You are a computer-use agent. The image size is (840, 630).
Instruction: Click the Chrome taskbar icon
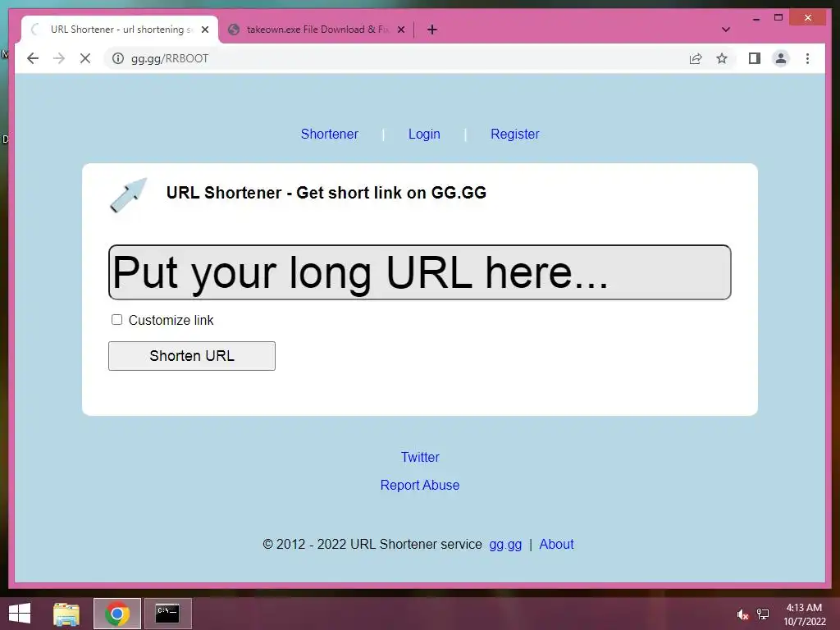[x=116, y=614]
